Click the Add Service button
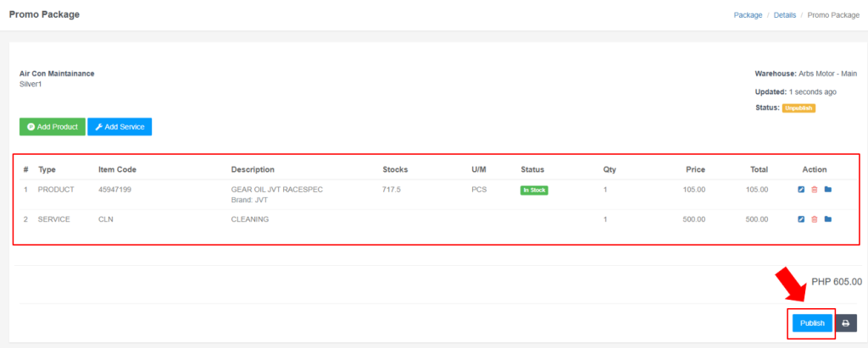The height and width of the screenshot is (348, 868). [120, 127]
